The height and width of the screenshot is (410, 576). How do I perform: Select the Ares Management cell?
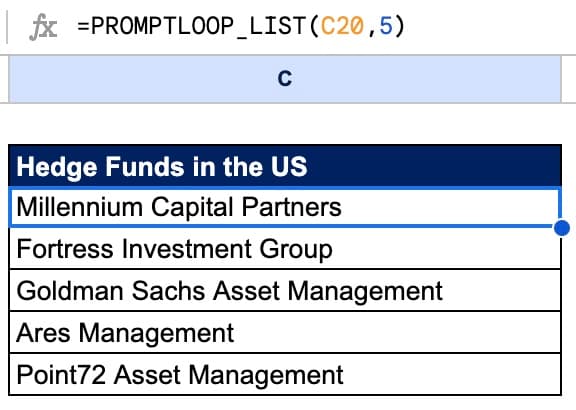pyautogui.click(x=285, y=332)
